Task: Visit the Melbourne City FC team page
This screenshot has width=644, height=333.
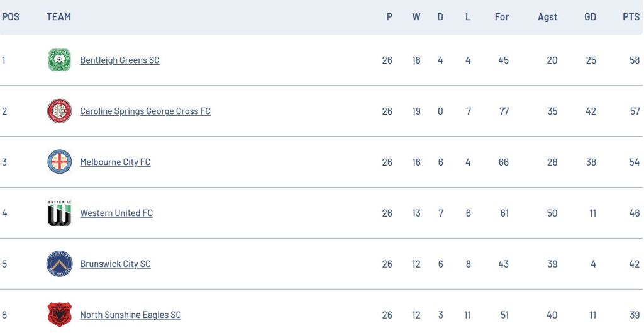Action: (x=115, y=162)
